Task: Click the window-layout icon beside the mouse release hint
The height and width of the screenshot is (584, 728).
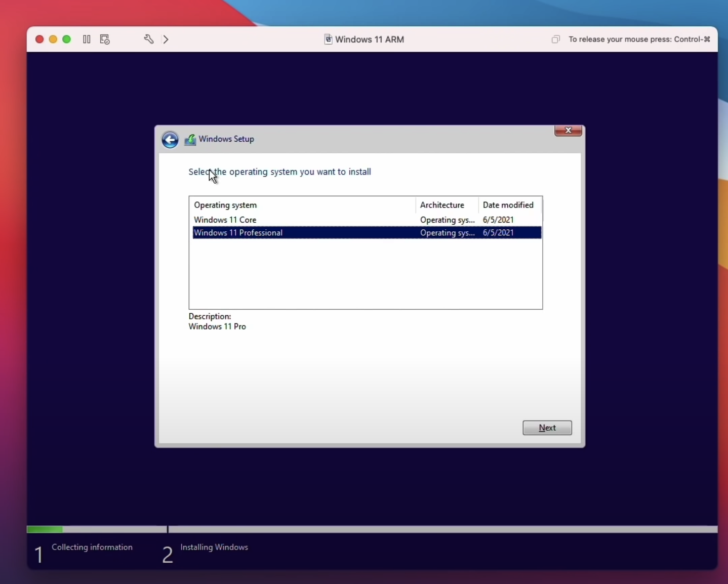Action: point(556,39)
